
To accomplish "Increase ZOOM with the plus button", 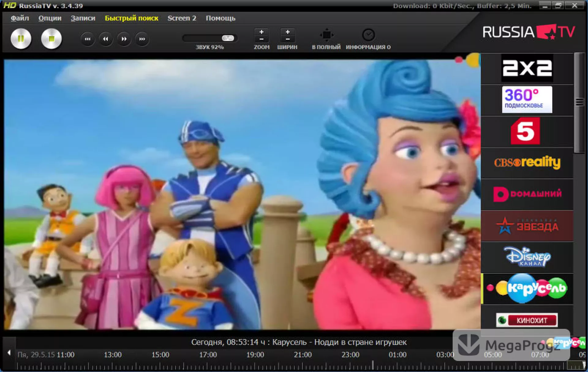I will point(262,32).
